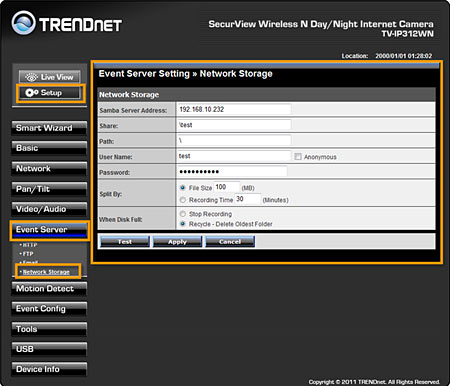
Task: Open the Tools menu
Action: click(49, 329)
